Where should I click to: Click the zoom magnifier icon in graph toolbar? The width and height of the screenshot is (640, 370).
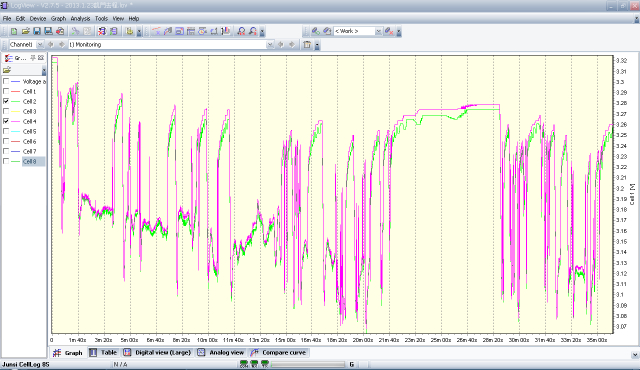click(x=241, y=31)
